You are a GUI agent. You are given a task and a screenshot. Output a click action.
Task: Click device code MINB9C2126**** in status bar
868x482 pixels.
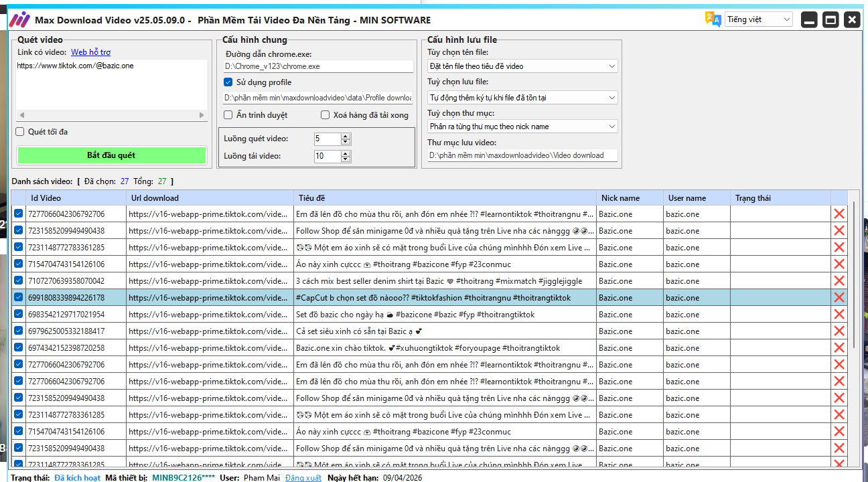(x=184, y=478)
